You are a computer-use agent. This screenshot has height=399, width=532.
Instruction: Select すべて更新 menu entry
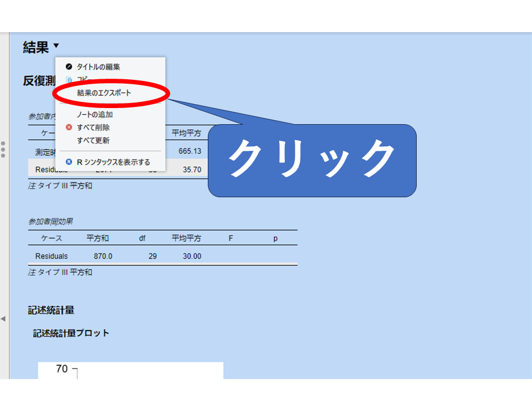coord(93,141)
